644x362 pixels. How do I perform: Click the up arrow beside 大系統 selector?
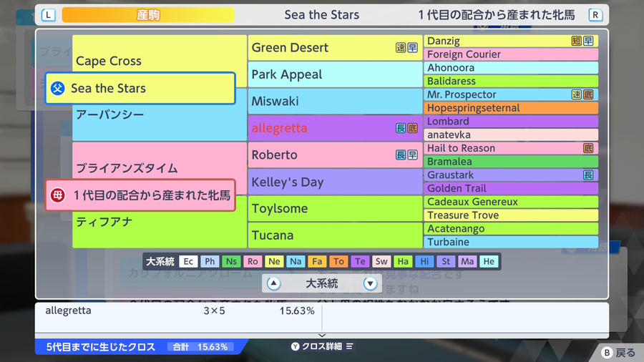point(273,283)
